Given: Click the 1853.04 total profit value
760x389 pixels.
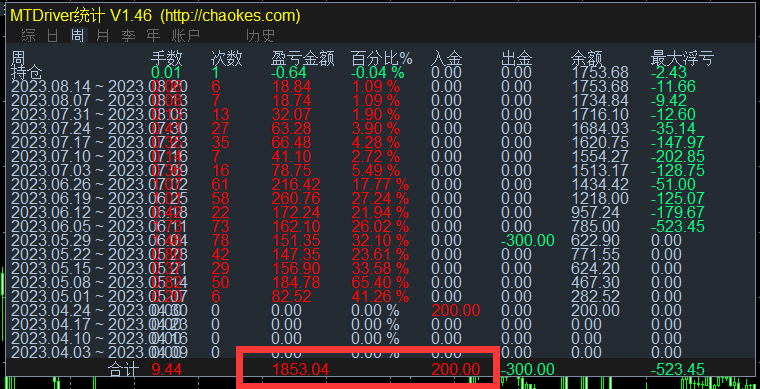Looking at the screenshot, I should coord(301,370).
